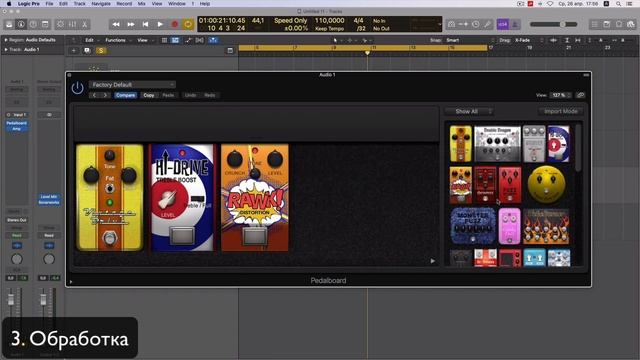Switch to grid list view icon
This screenshot has width=640, height=360.
point(164,40)
